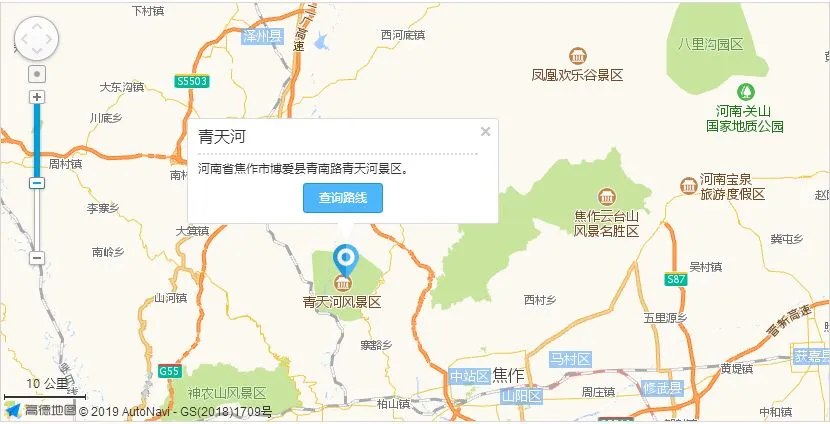The image size is (830, 424).
Task: Select the 河南宝泉 resort icon
Action: [x=689, y=186]
